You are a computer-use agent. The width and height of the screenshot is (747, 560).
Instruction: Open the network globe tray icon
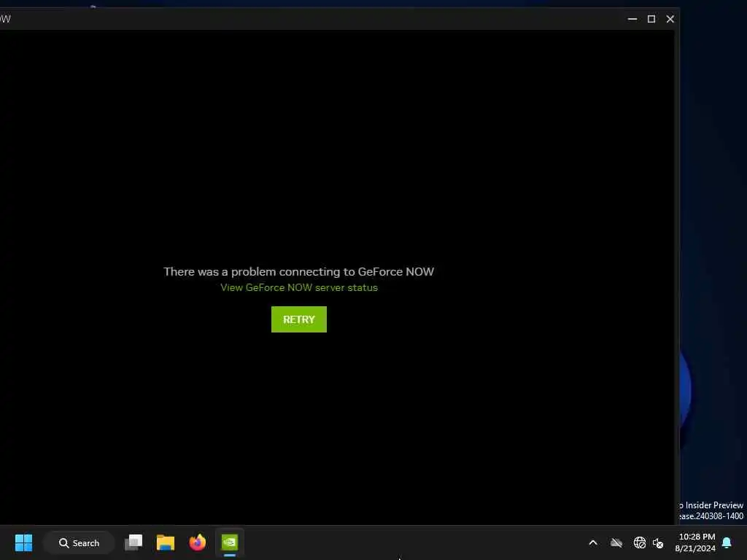click(639, 542)
